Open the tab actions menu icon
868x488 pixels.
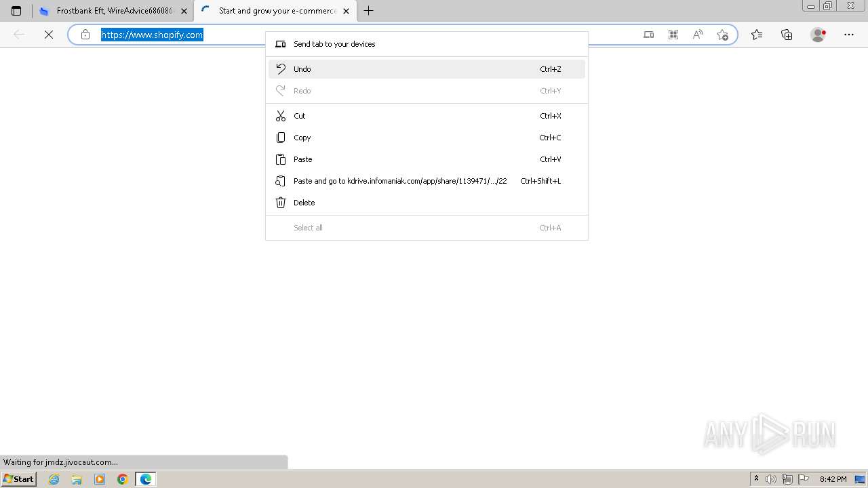pyautogui.click(x=16, y=11)
